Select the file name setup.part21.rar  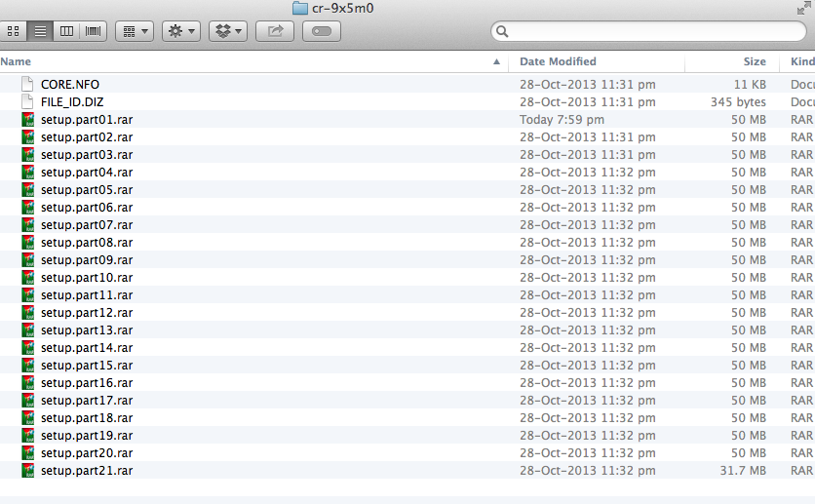[87, 471]
